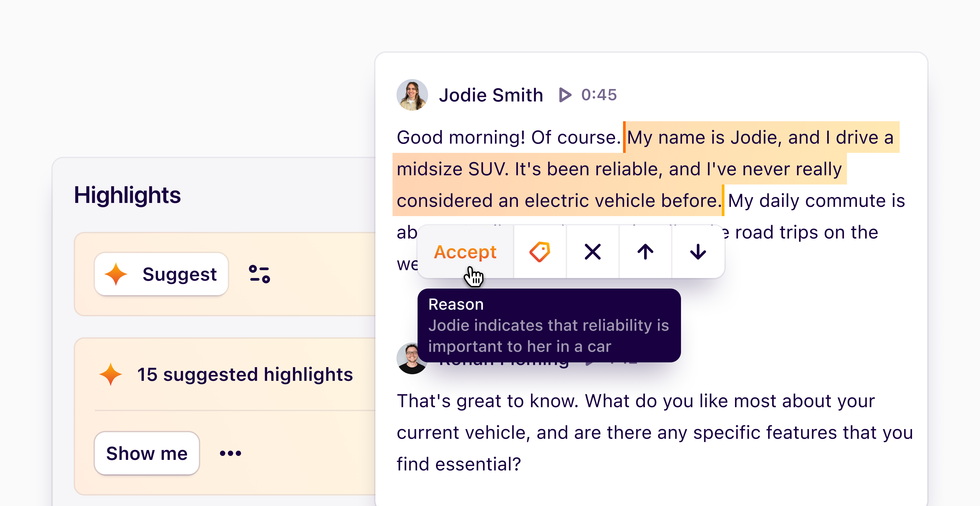This screenshot has height=506, width=980.
Task: Click Jodie Smith's avatar photo
Action: pyautogui.click(x=412, y=95)
